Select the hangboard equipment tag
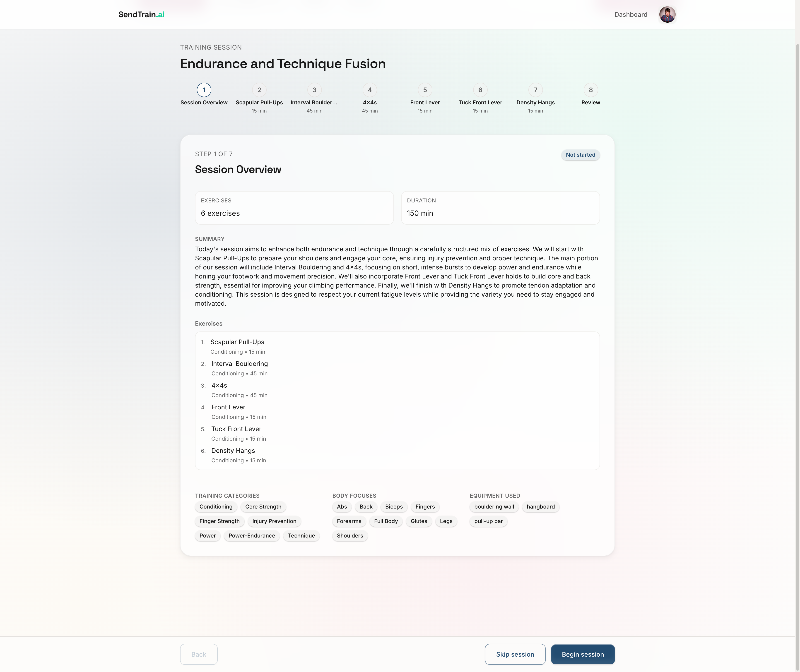This screenshot has width=800, height=672. (540, 507)
